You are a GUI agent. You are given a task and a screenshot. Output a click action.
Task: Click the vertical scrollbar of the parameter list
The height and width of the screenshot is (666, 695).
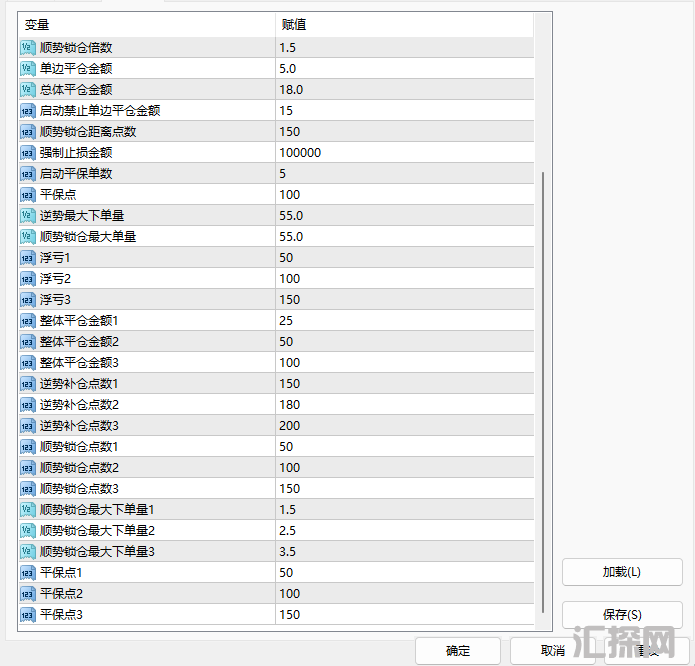543,390
